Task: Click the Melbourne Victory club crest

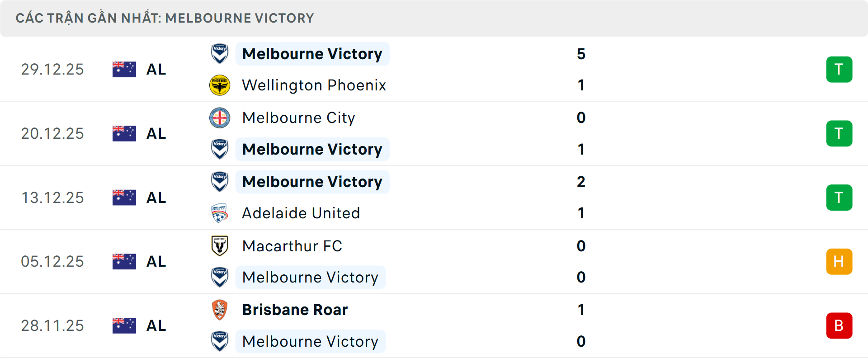Action: pyautogui.click(x=220, y=54)
